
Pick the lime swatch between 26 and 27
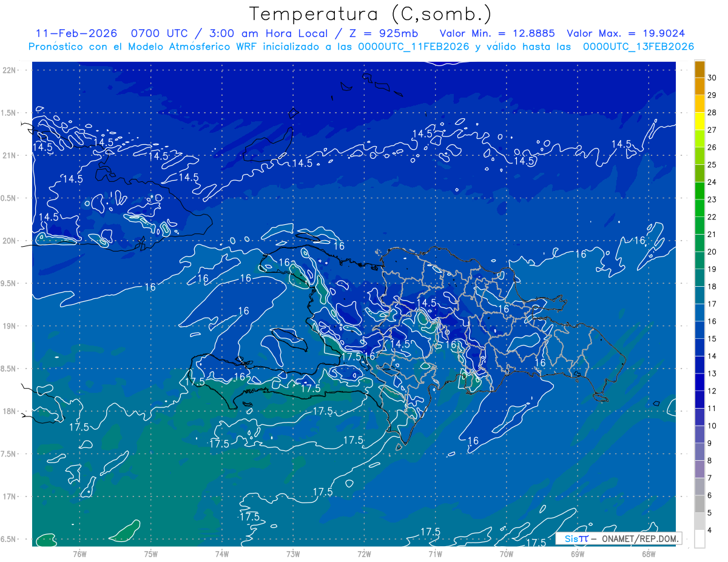click(x=699, y=139)
